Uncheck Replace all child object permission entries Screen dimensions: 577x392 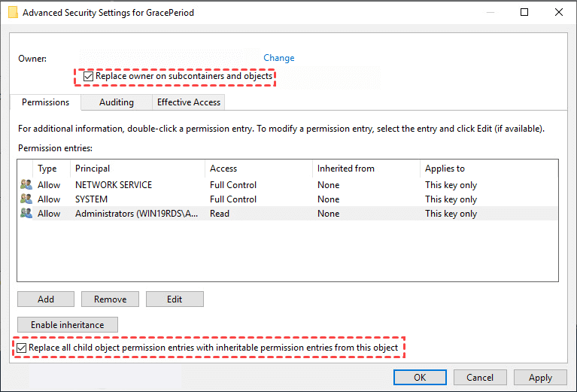(x=22, y=348)
